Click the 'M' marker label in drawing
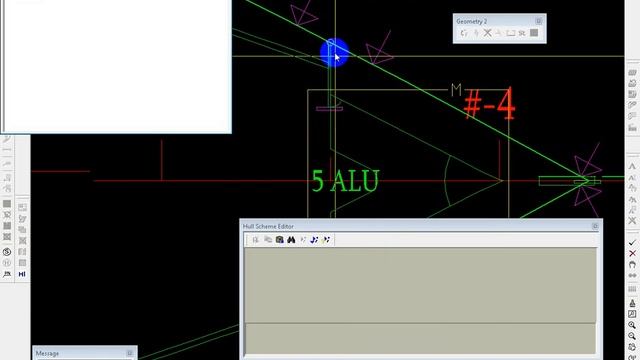The height and width of the screenshot is (360, 640). pos(456,90)
